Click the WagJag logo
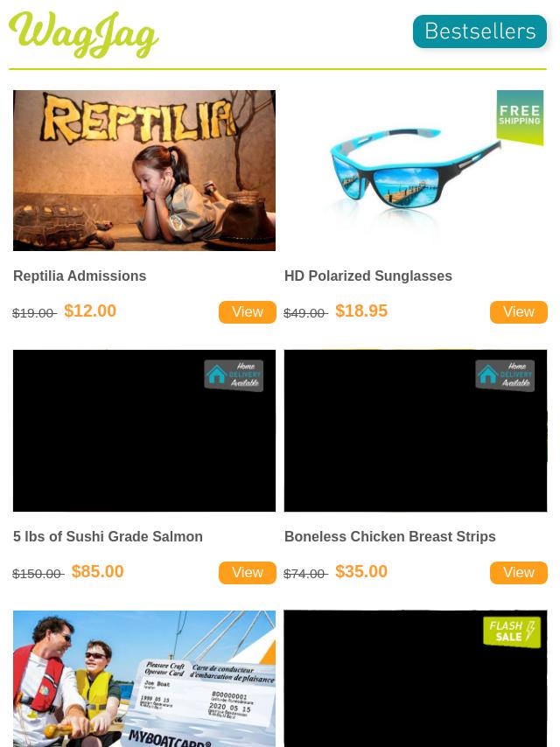 (x=83, y=34)
